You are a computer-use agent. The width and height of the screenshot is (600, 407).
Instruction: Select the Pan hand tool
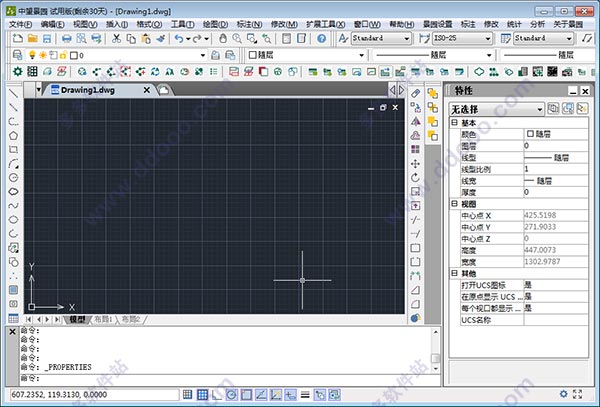pos(223,38)
